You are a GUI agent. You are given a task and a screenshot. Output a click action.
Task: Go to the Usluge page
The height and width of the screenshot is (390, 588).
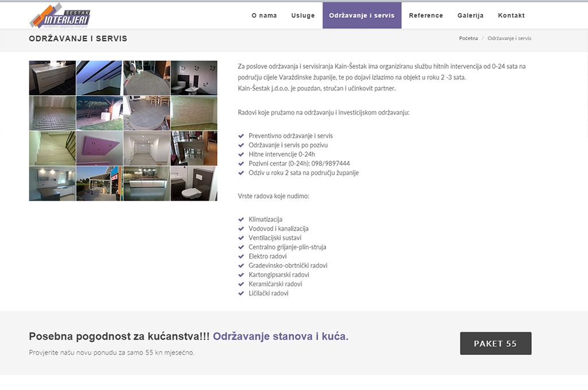[x=303, y=15]
